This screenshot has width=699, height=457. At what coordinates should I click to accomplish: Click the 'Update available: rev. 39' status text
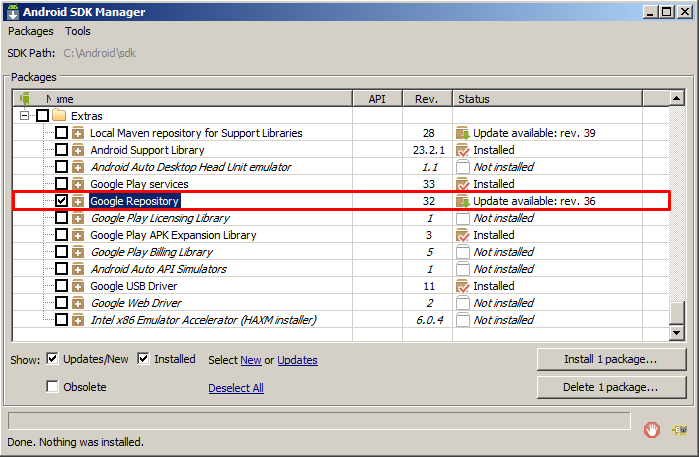point(534,133)
